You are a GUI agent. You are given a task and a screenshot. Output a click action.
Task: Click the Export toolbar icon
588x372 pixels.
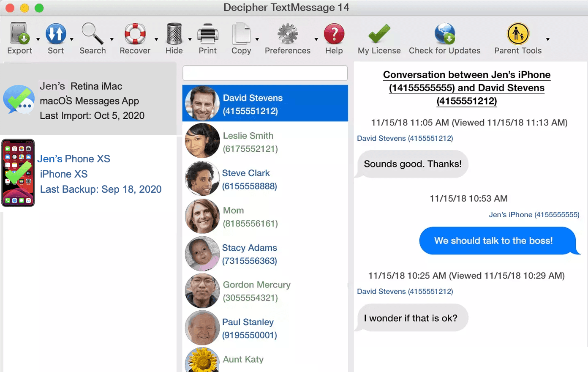[x=19, y=34]
